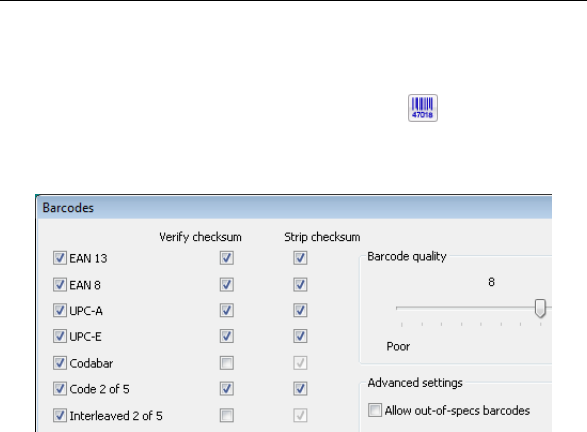587x432 pixels.
Task: Toggle the UPC-A barcode type checkbox
Action: click(x=60, y=310)
